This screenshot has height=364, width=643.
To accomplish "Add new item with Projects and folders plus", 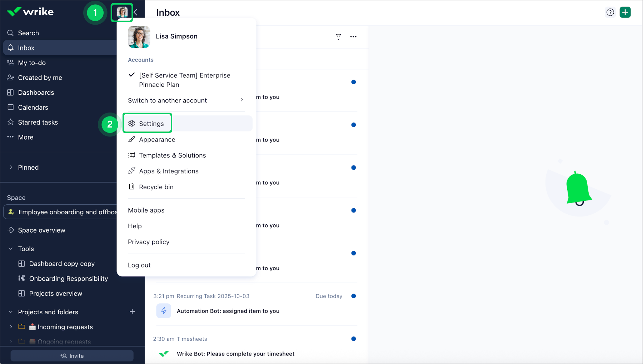I will (x=132, y=312).
